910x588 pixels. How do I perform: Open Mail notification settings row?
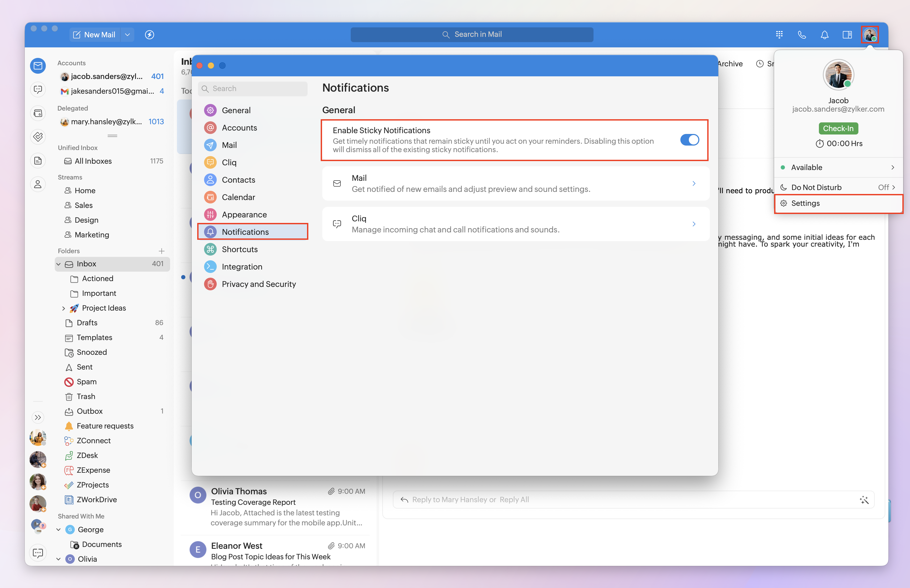(x=516, y=183)
